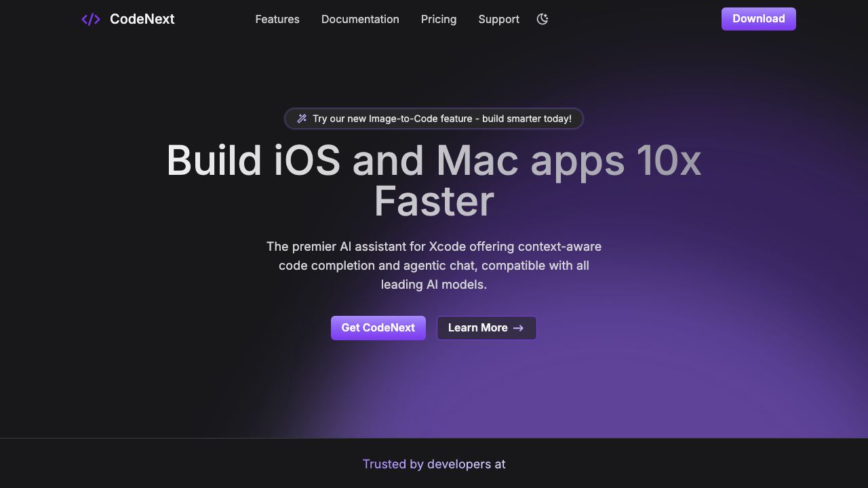Image resolution: width=868 pixels, height=488 pixels.
Task: Open the Image-to-Code feature announcement
Action: click(x=434, y=119)
